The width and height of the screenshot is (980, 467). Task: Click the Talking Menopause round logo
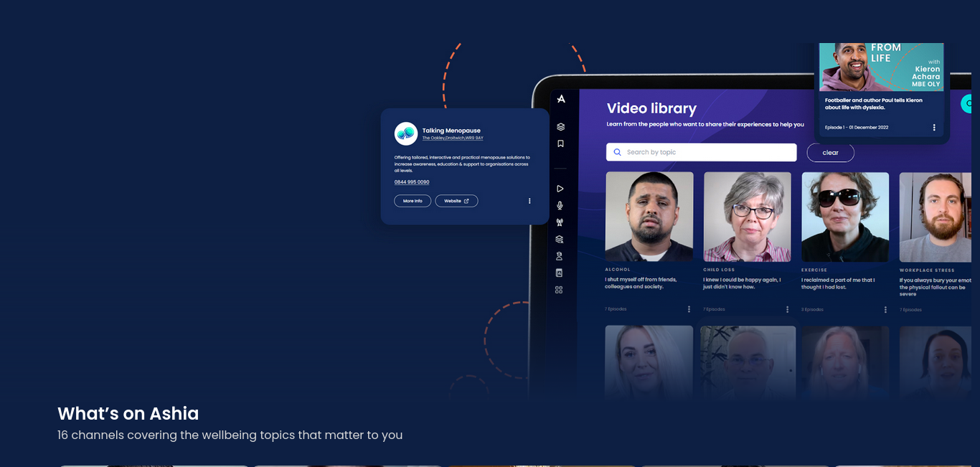[x=406, y=133]
